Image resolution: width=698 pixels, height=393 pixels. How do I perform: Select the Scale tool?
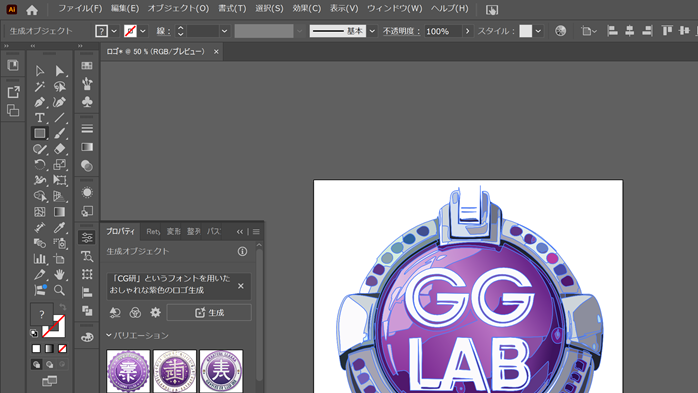(x=59, y=165)
